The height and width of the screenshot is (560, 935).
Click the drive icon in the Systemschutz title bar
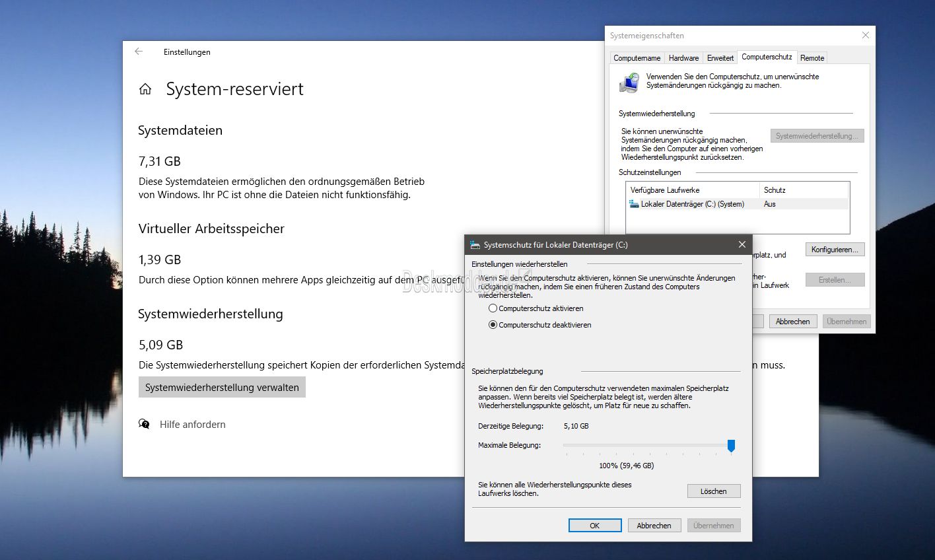coord(475,245)
